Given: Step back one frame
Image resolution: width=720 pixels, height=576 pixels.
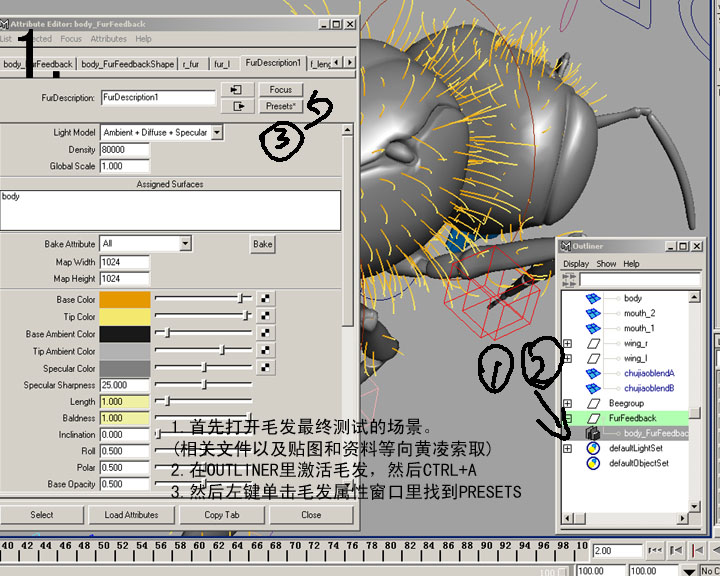Looking at the screenshot, I should 676,550.
